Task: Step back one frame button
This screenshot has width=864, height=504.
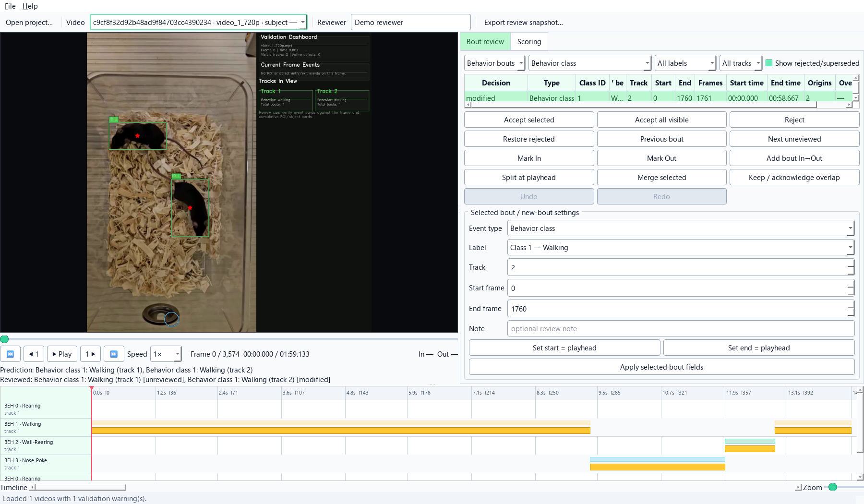Action: (x=34, y=354)
